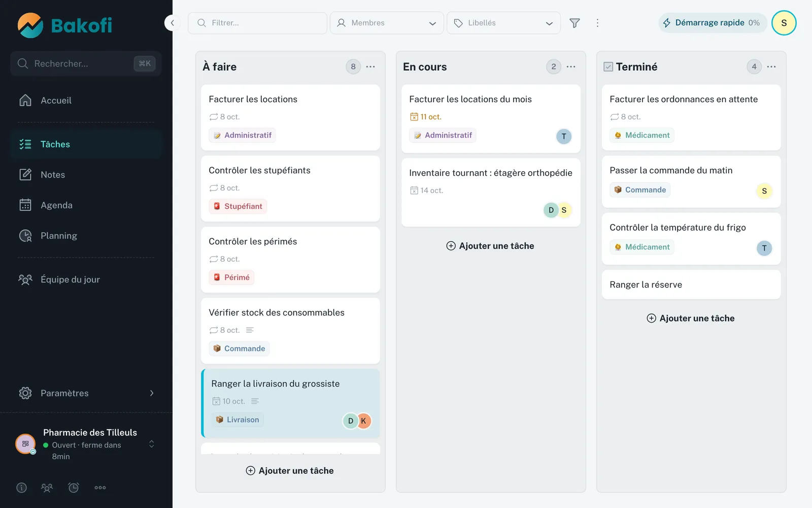Open the Libellés dropdown
Screen dimensions: 812x508
coord(503,23)
